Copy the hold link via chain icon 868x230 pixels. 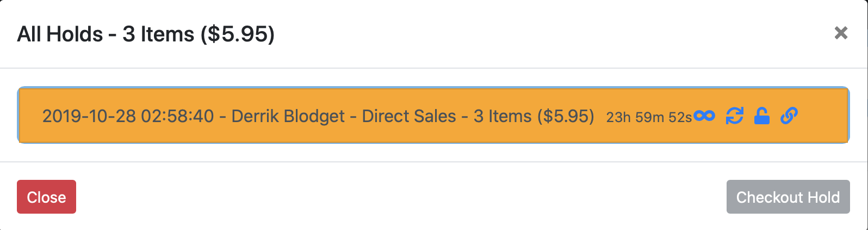(x=789, y=116)
